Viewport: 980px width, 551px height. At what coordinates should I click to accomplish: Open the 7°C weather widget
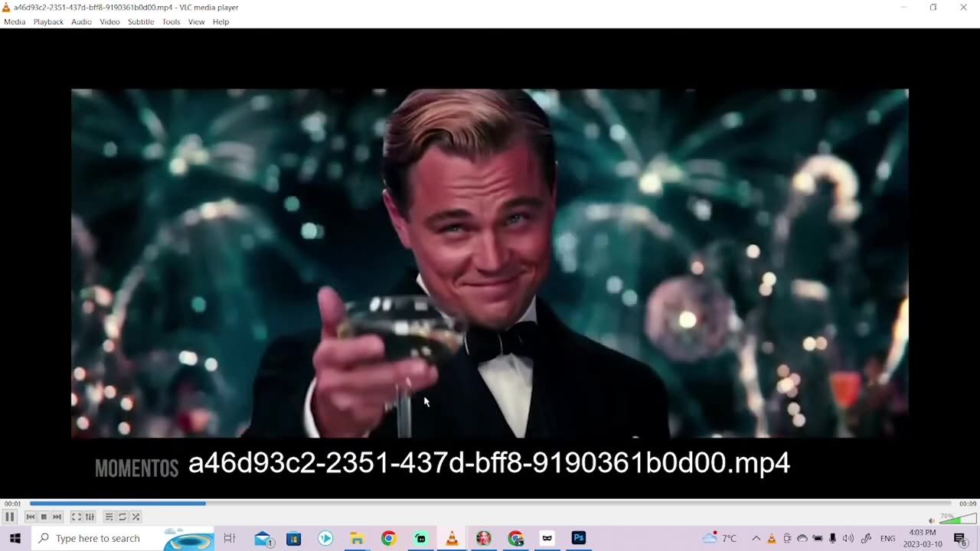720,538
